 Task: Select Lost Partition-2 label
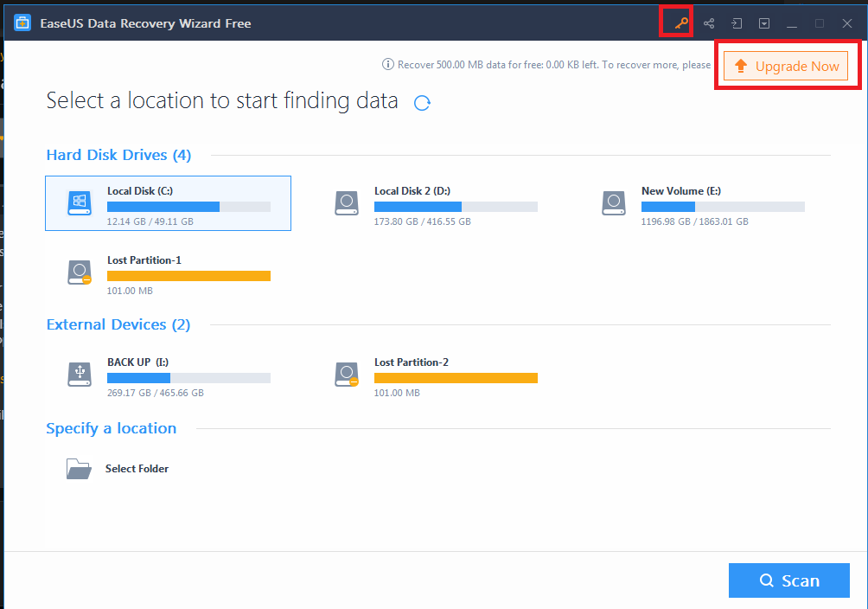pyautogui.click(x=412, y=362)
